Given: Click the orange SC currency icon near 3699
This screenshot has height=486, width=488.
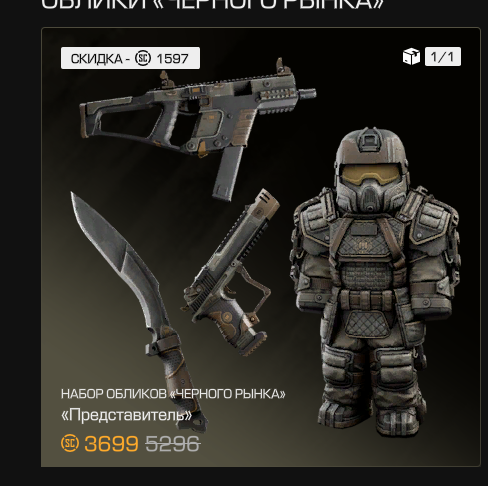Looking at the screenshot, I should tap(70, 443).
